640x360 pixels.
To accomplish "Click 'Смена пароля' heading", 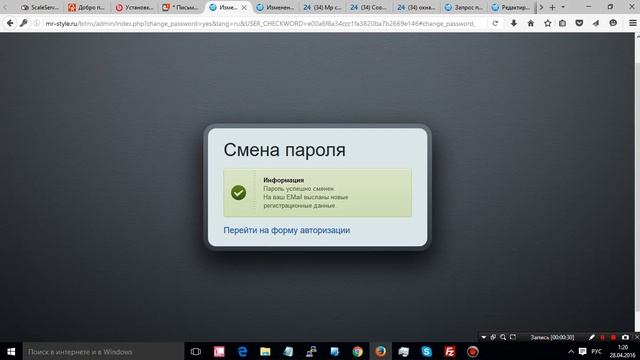I will 284,150.
